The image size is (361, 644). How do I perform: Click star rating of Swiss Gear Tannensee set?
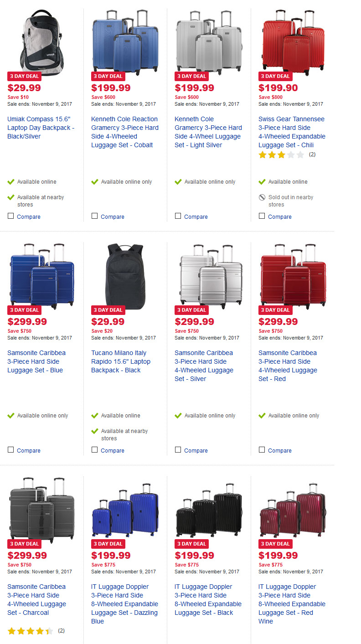[x=281, y=155]
